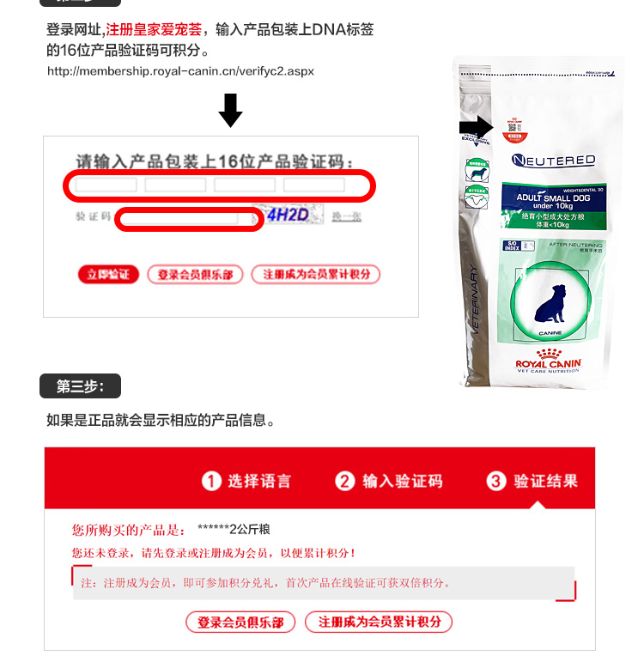The height and width of the screenshot is (668, 644).
Task: Click 注册成为会员累计积分 button in verification form
Action: click(316, 275)
